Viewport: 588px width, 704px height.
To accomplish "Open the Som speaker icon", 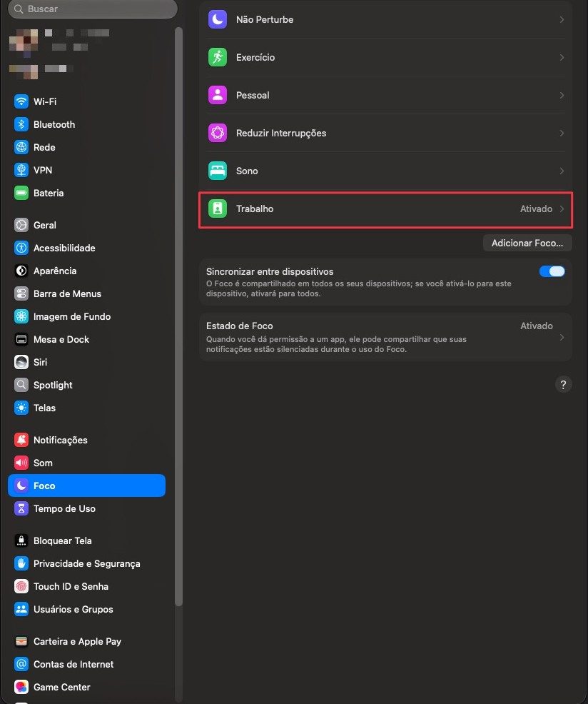I will pyautogui.click(x=21, y=463).
